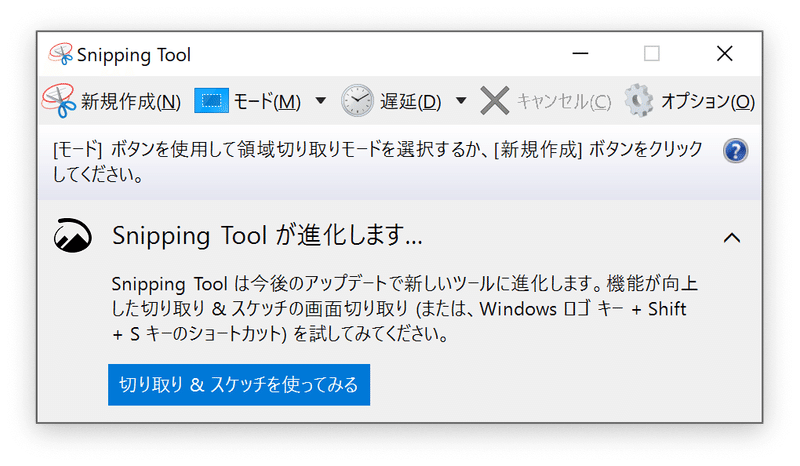Click the Snipping Tool title bar app icon
Viewport: 800px width, 466px height.
tap(61, 54)
